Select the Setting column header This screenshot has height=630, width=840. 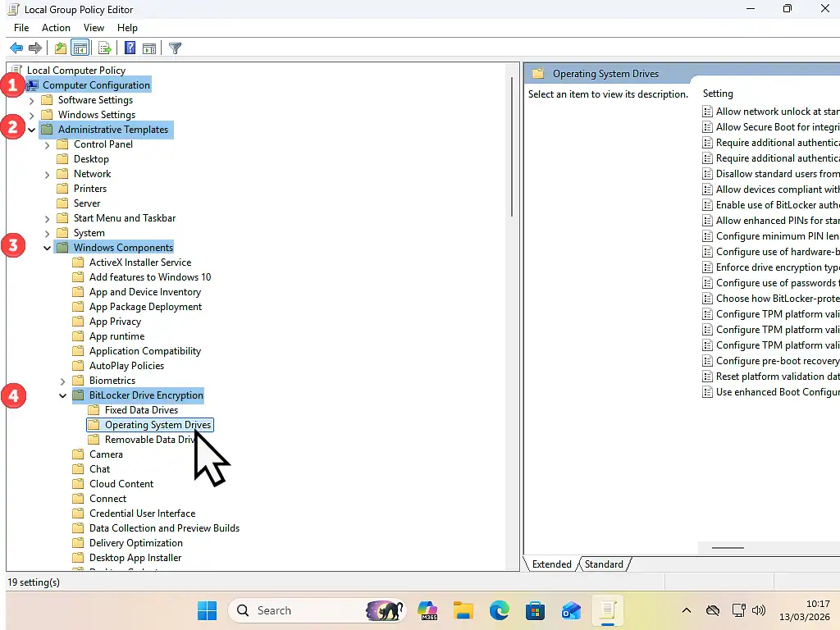pyautogui.click(x=718, y=93)
